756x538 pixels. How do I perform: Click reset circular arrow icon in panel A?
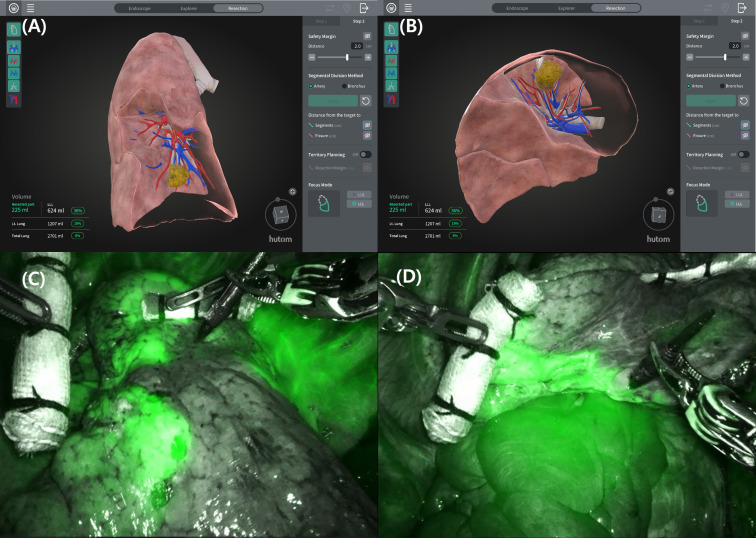point(365,101)
